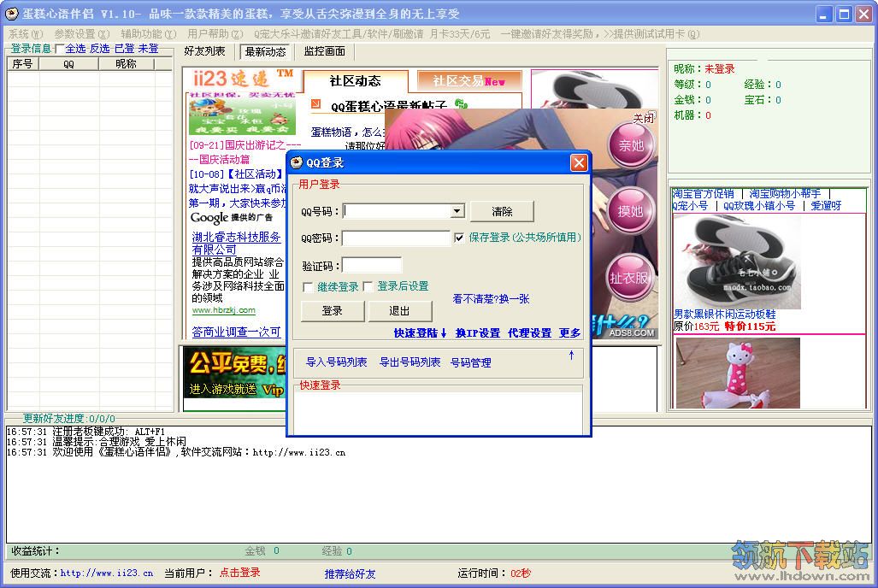The height and width of the screenshot is (588, 878).
Task: Open 代理设置 link
Action: [529, 332]
